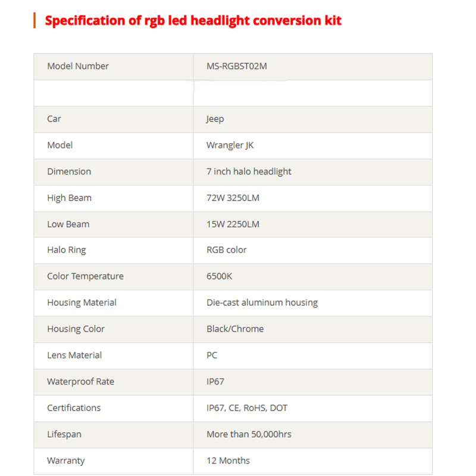Click the "Waterproof Rate" label cell

[x=80, y=381]
